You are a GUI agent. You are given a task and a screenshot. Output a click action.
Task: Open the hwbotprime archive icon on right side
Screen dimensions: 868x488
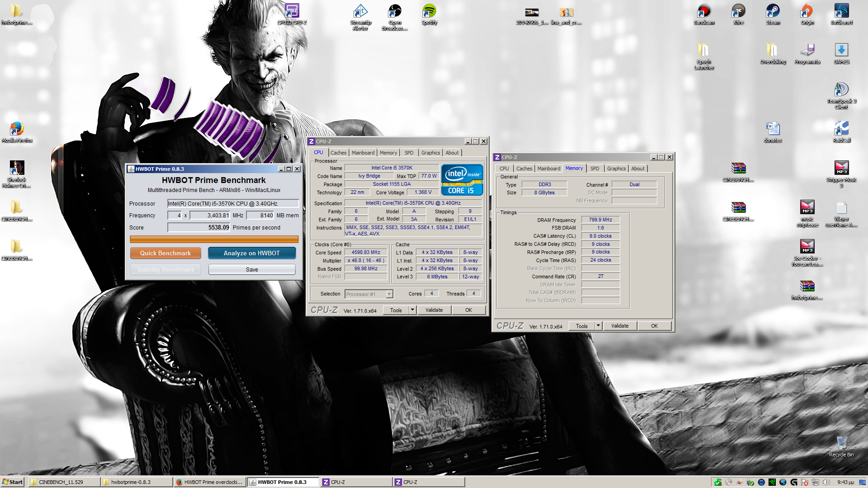tap(807, 289)
